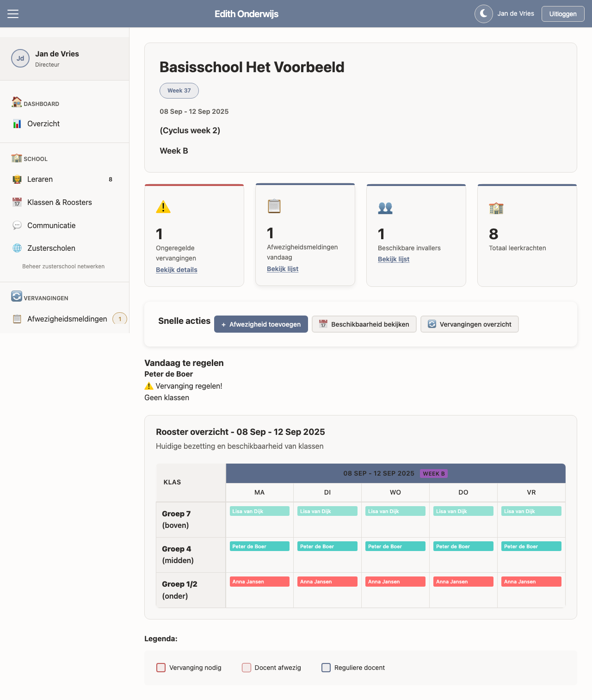
Task: Click the WEEK B purple badge
Action: pyautogui.click(x=434, y=473)
